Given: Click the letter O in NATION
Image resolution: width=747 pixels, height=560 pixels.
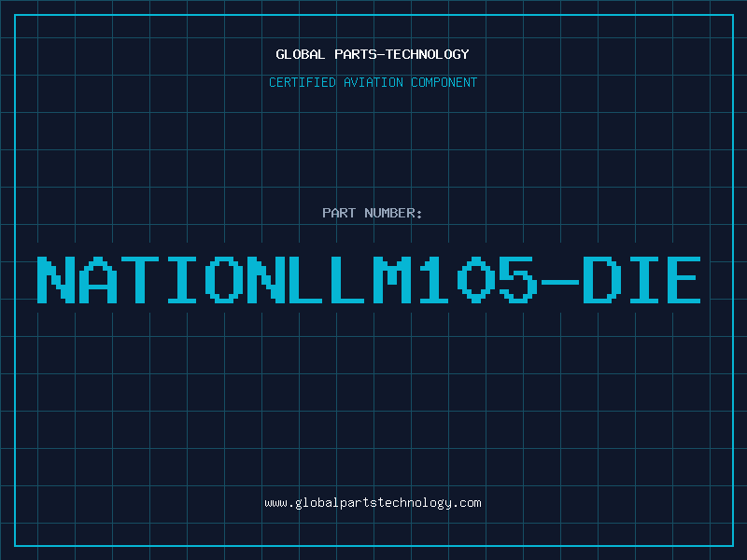Looking at the screenshot, I should [x=224, y=280].
